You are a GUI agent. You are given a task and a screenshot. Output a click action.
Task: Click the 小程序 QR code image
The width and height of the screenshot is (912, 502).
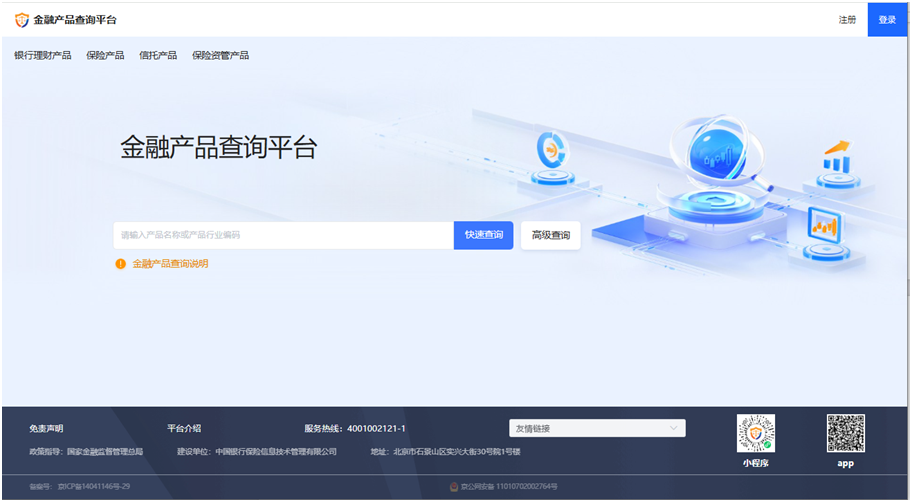point(756,433)
